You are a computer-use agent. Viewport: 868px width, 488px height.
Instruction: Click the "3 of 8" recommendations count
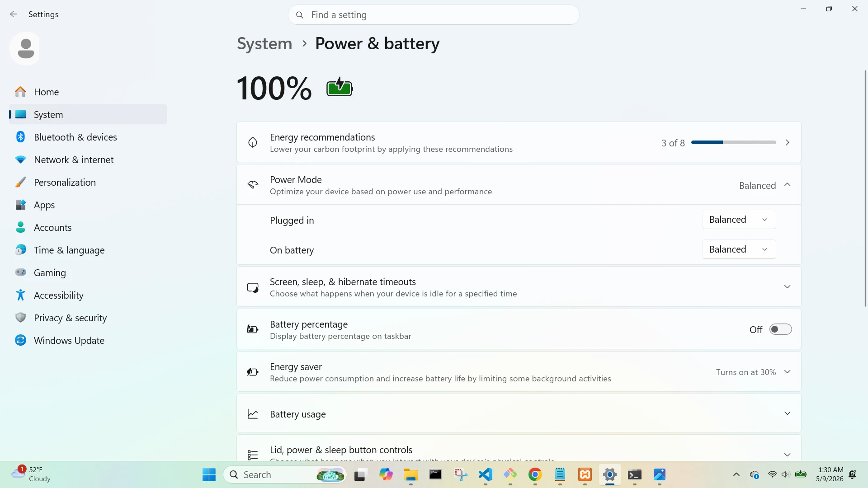[673, 143]
